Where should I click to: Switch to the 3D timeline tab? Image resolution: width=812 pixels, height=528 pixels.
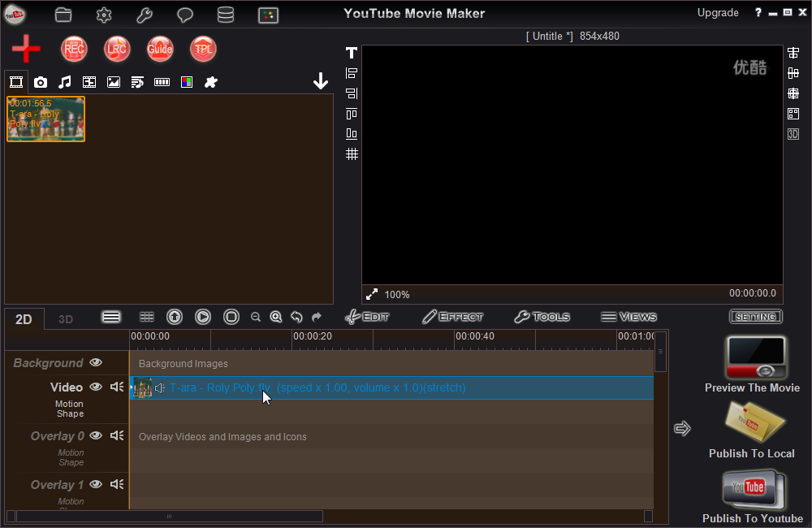(65, 319)
